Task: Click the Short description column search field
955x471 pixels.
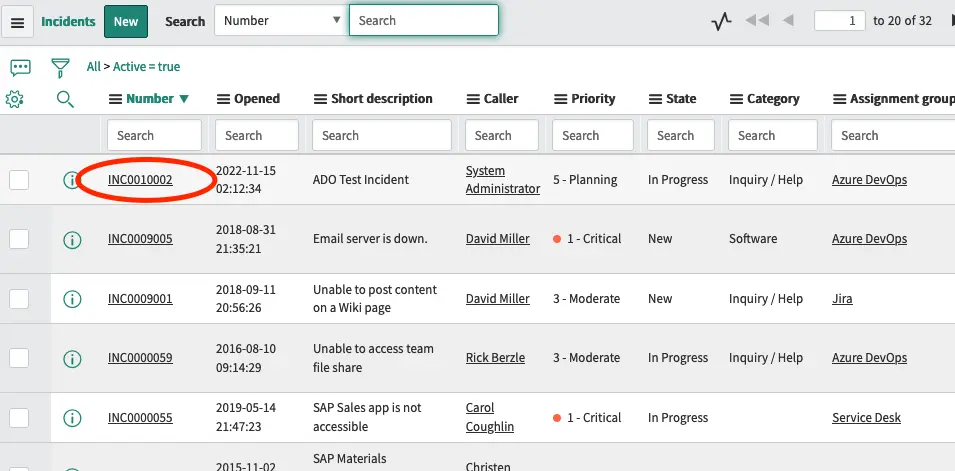Action: tap(382, 136)
